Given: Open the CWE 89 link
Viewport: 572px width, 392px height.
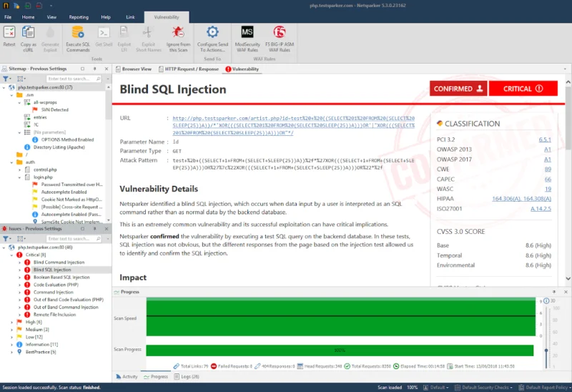Looking at the screenshot, I should (548, 169).
